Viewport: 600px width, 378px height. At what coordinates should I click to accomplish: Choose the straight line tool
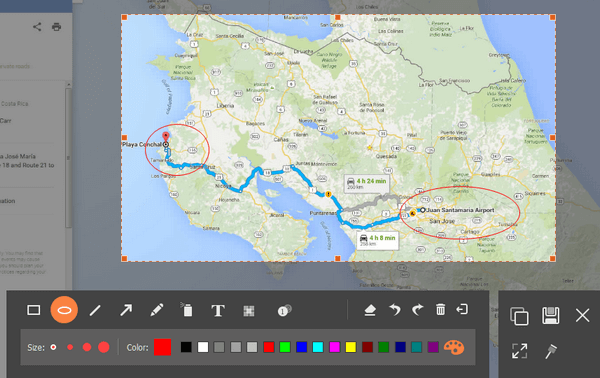click(95, 310)
